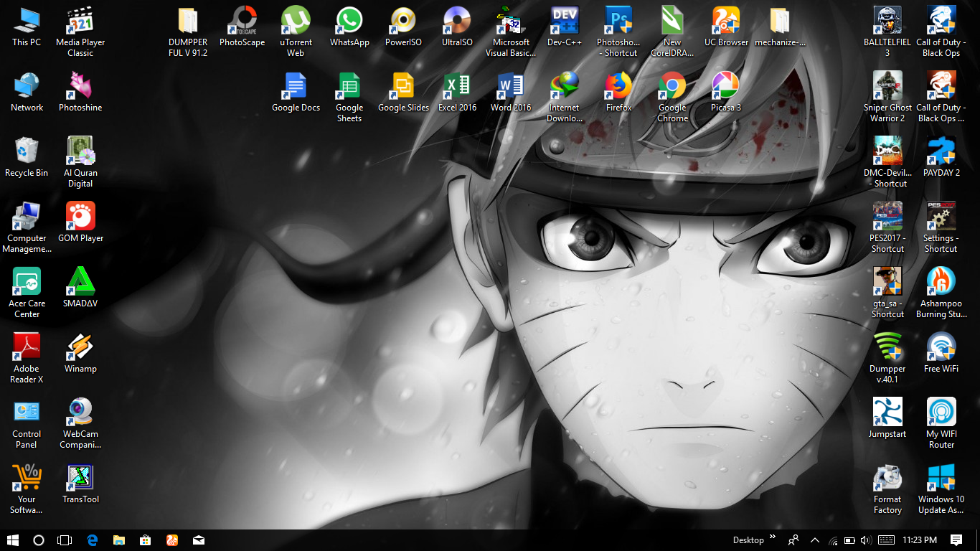The width and height of the screenshot is (980, 551).
Task: Highlight the Photoshine shortcut icon
Action: [80, 86]
